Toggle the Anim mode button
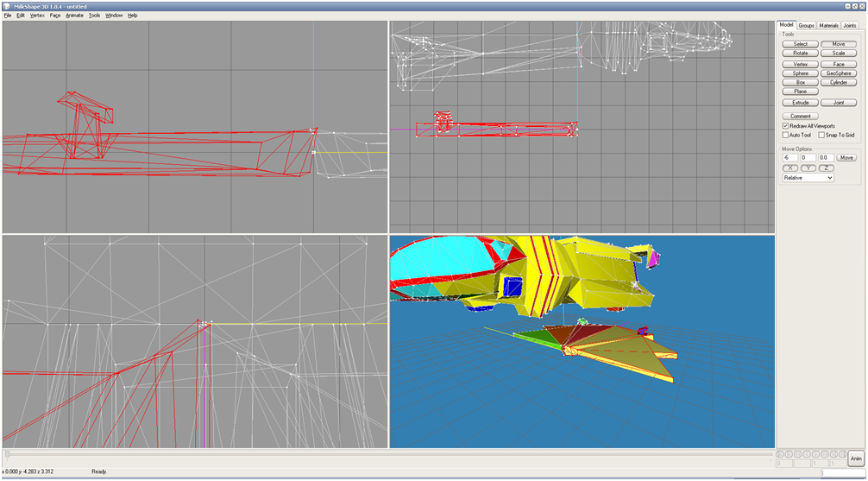Image resolution: width=868 pixels, height=481 pixels. coord(856,459)
